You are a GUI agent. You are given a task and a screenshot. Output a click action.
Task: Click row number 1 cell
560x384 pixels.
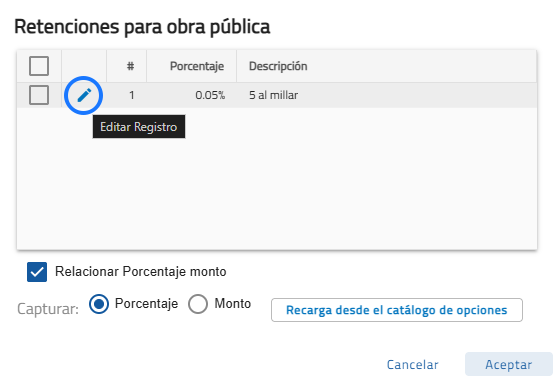127,95
